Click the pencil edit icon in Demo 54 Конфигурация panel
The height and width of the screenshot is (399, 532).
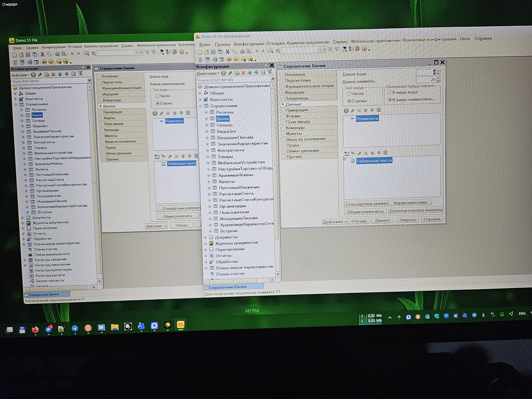click(230, 73)
